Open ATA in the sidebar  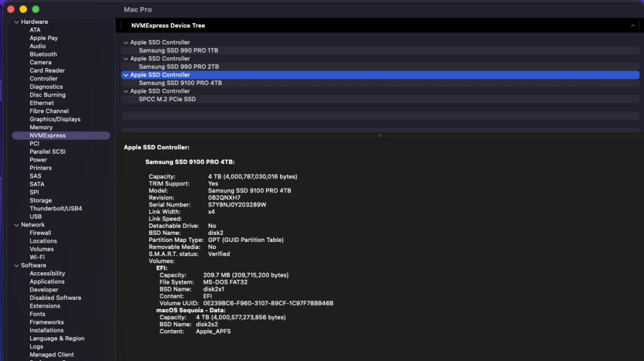pyautogui.click(x=35, y=30)
